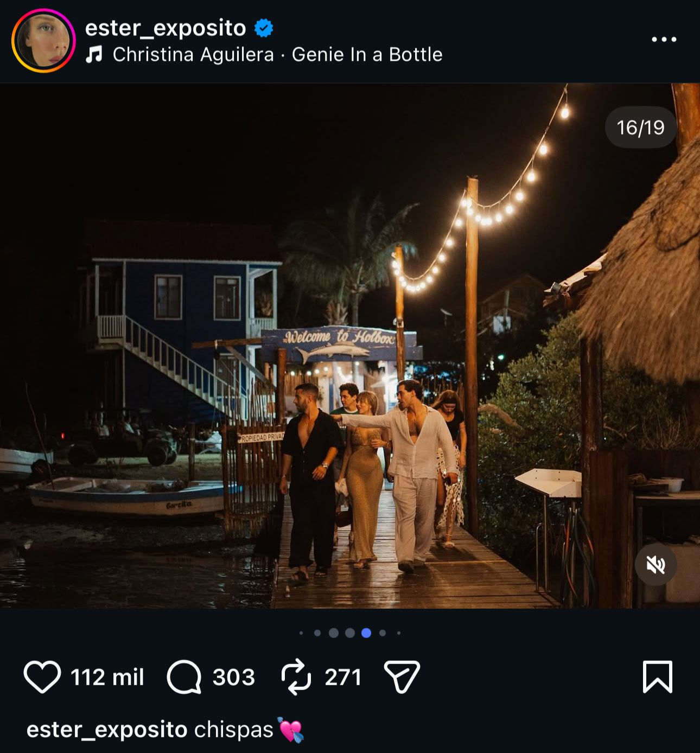Tap the 16/19 slide counter badge
This screenshot has height=753, width=700.
tap(640, 127)
